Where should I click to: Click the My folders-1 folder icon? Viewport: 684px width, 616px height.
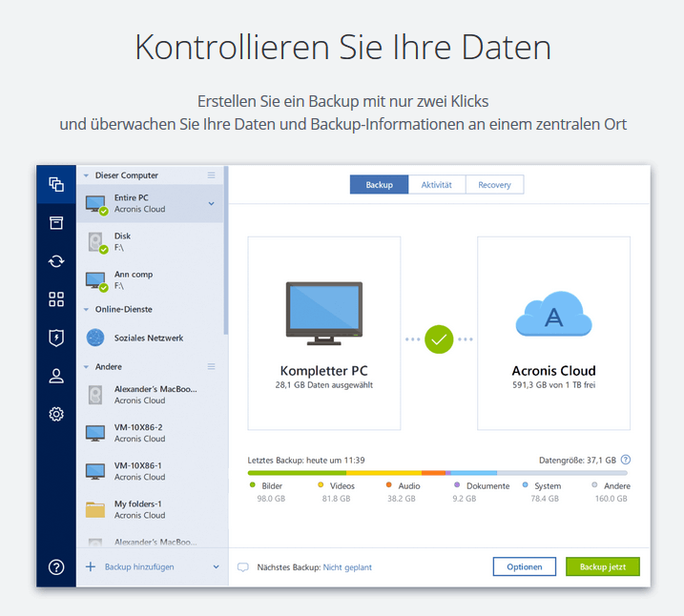[x=95, y=509]
